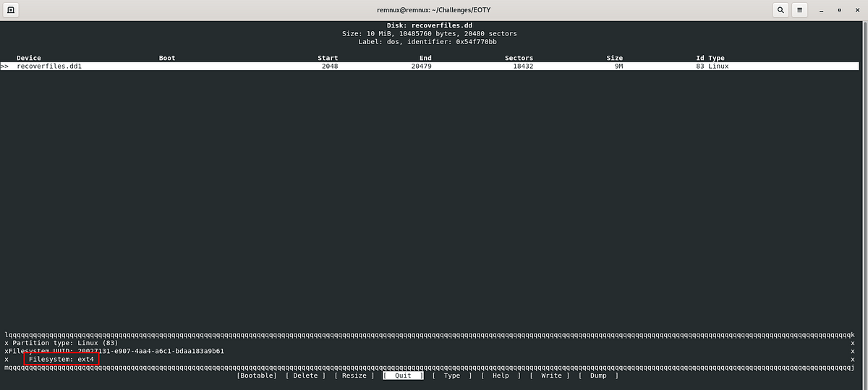Open the terminal search icon
868x390 pixels.
780,10
